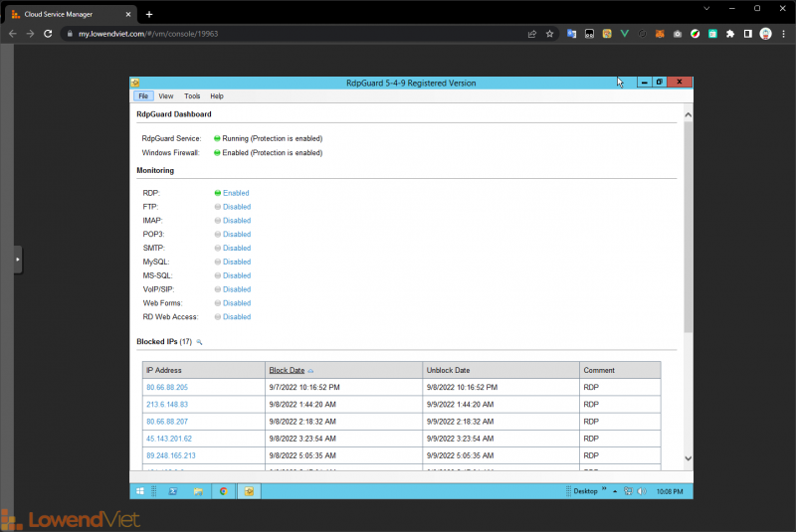Click the RDP Enabled link
The height and width of the screenshot is (532, 796).
pos(236,193)
